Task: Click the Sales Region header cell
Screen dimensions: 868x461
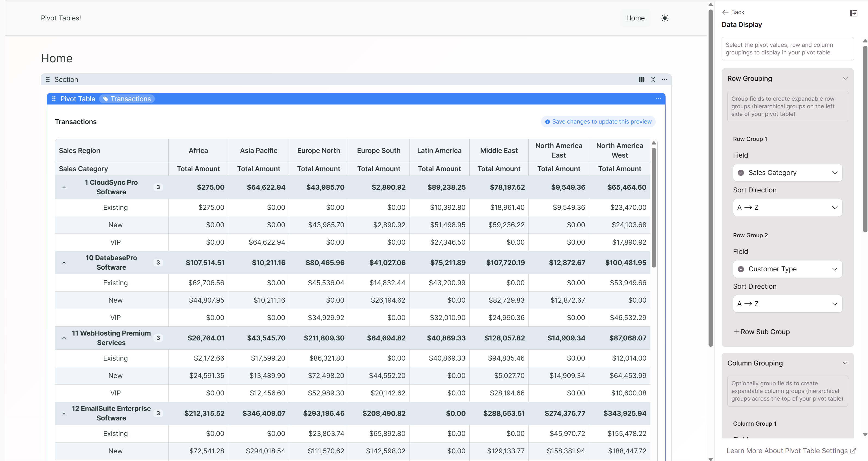Action: click(x=112, y=151)
